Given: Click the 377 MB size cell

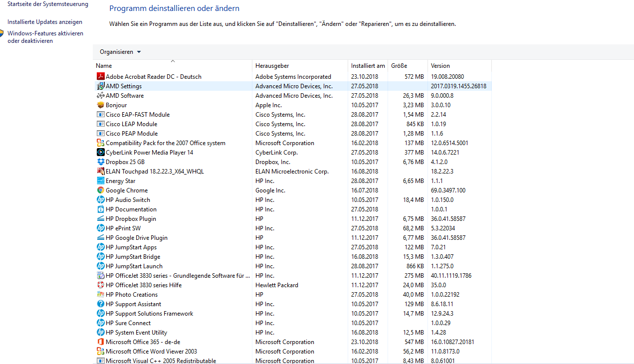Looking at the screenshot, I should pos(414,153).
